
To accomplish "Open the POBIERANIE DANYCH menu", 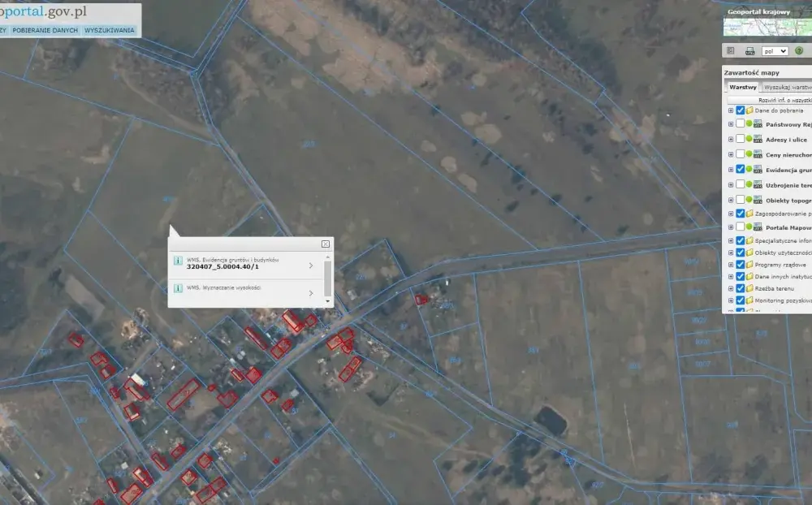I will 45,30.
